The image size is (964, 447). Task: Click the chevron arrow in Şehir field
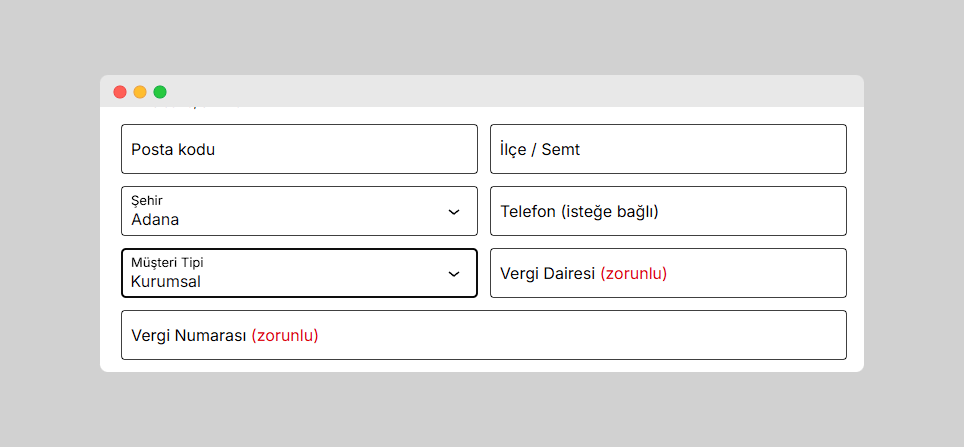tap(454, 212)
